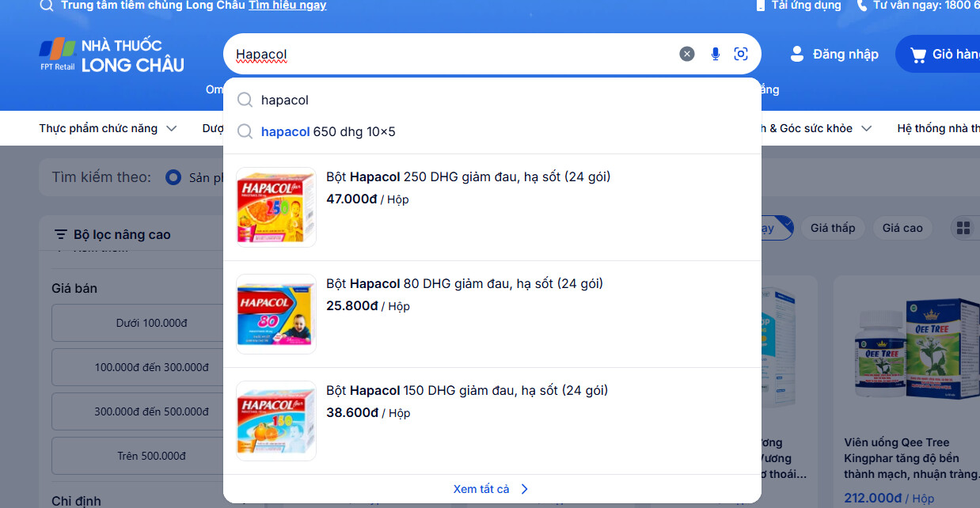Click the Xem tất cả arrow chevron
The width and height of the screenshot is (980, 508).
524,489
